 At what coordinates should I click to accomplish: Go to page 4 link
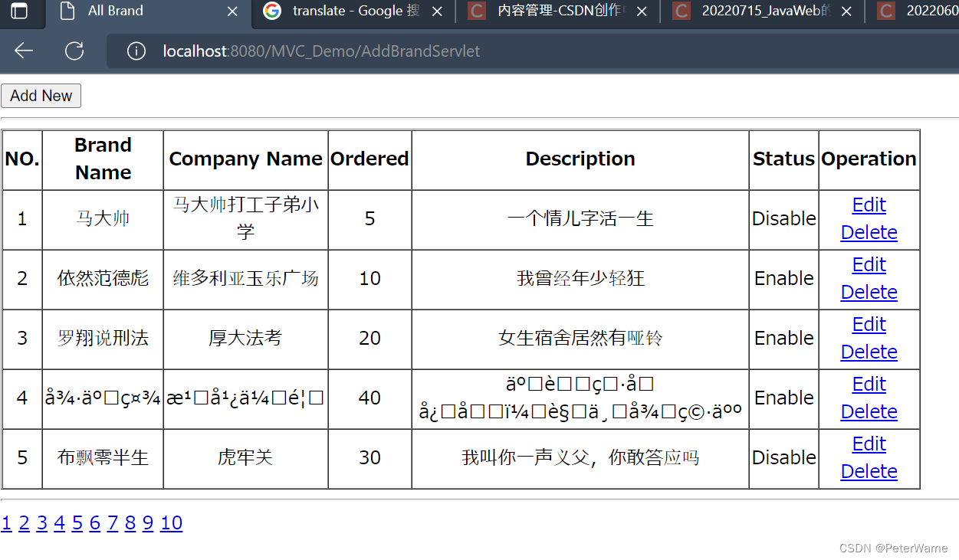tap(59, 523)
